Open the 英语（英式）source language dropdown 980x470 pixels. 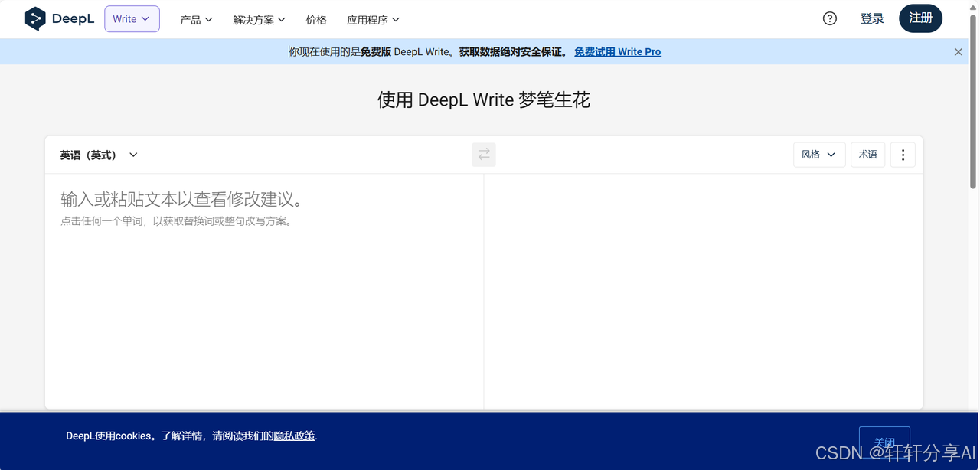pos(97,154)
